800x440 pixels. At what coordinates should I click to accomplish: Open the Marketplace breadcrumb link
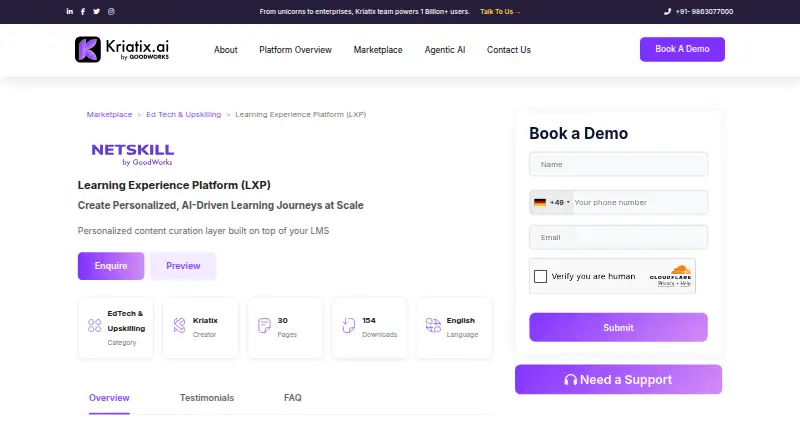tap(109, 114)
